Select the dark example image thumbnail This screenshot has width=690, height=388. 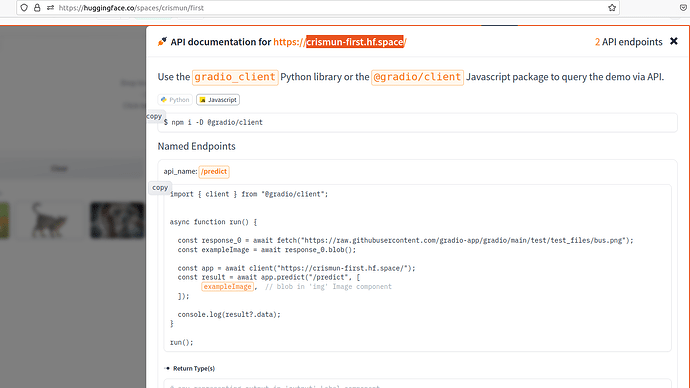tap(117, 220)
